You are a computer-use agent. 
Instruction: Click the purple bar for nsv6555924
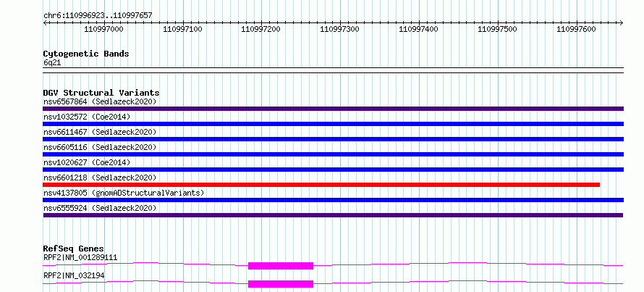(333, 215)
